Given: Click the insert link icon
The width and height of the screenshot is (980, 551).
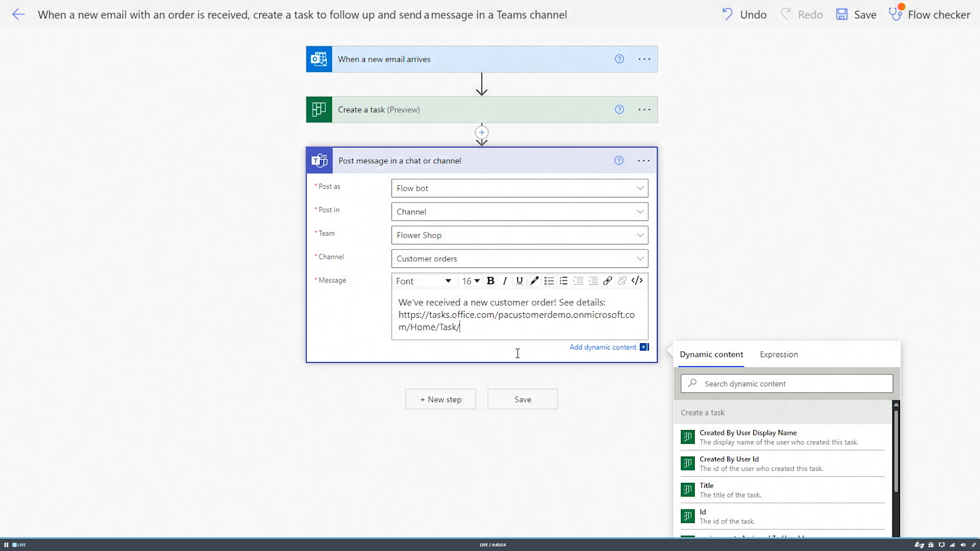Looking at the screenshot, I should (607, 281).
